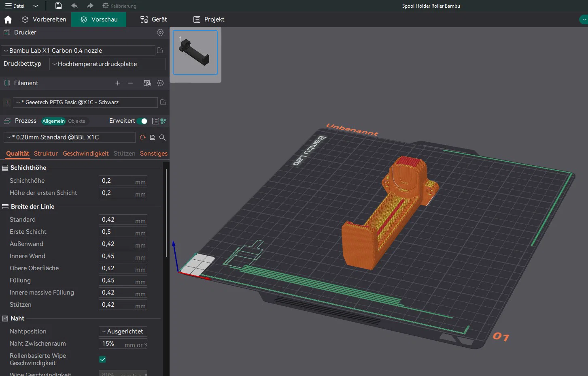Save the project with the disk icon
This screenshot has width=588, height=376.
[59, 6]
